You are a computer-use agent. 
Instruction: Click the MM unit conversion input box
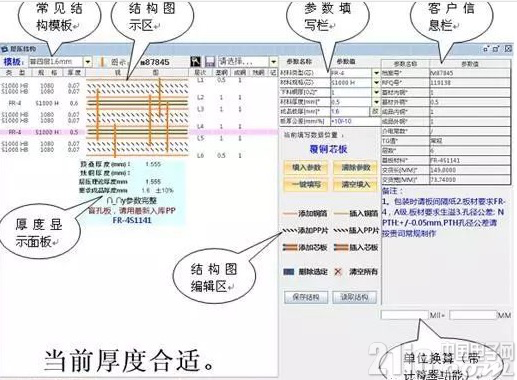coord(473,315)
